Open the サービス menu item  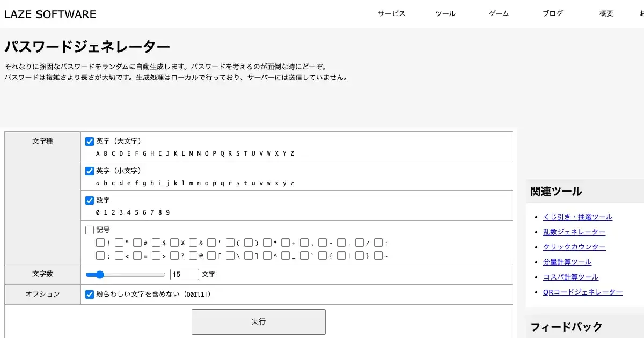(x=391, y=14)
